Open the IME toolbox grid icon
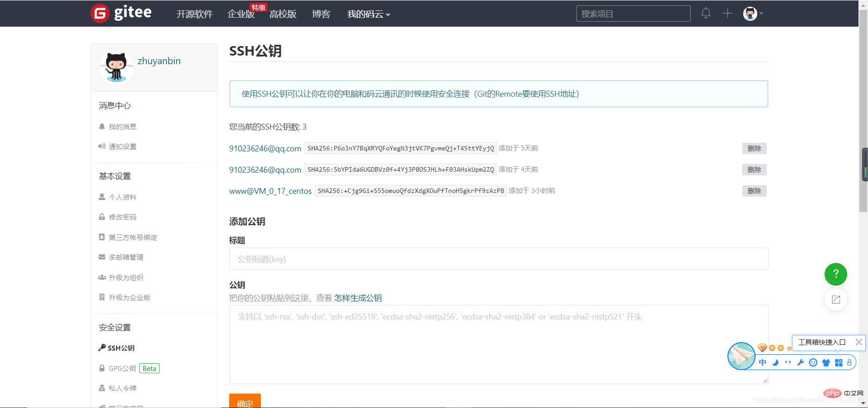The height and width of the screenshot is (408, 868). pyautogui.click(x=839, y=362)
